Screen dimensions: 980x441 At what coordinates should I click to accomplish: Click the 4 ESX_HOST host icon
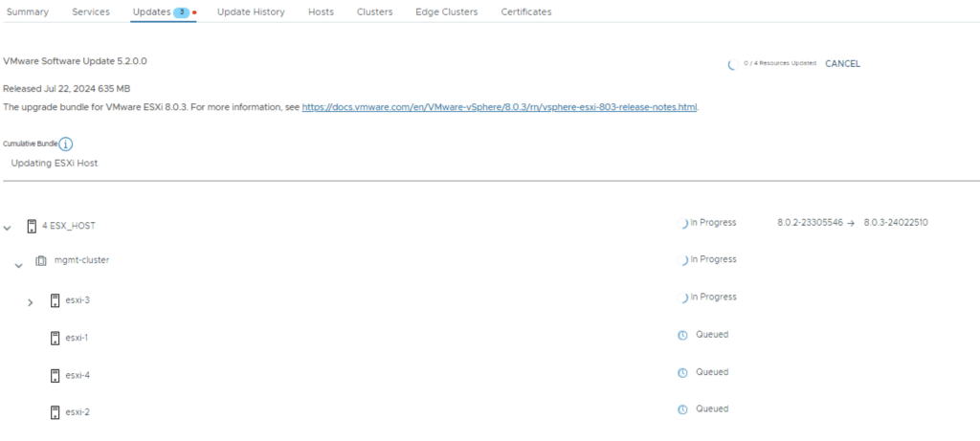(x=32, y=226)
